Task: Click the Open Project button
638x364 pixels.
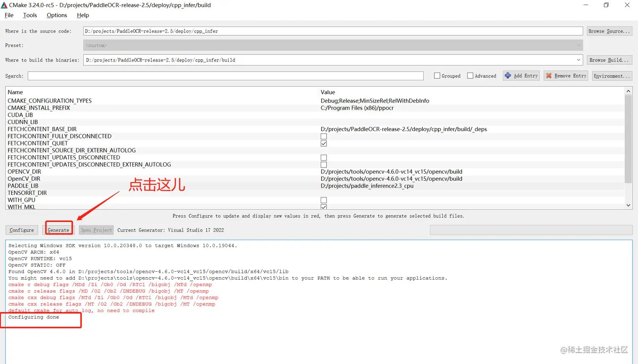Action: point(96,230)
